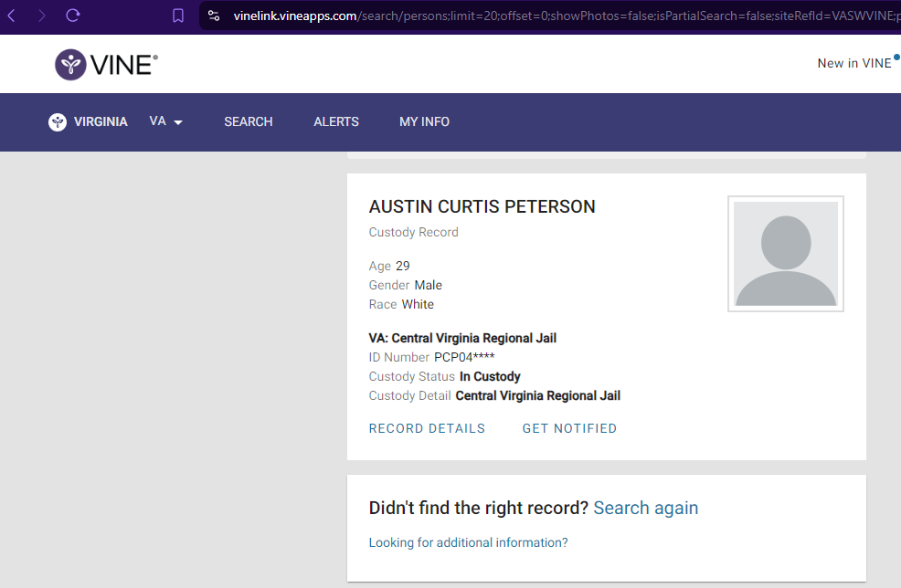Image resolution: width=901 pixels, height=588 pixels.
Task: Reload the page with refresh icon
Action: (72, 16)
